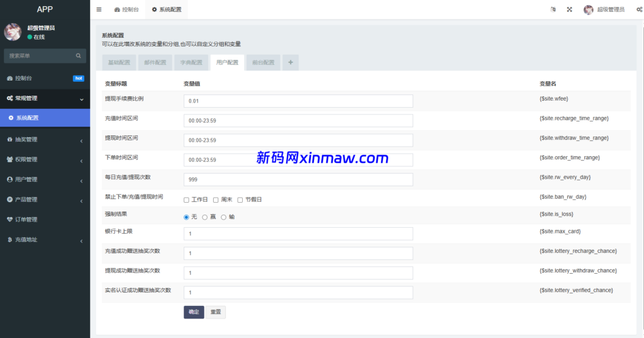This screenshot has width=644, height=338.
Task: Edit the 提现时间区间 value field
Action: click(298, 140)
